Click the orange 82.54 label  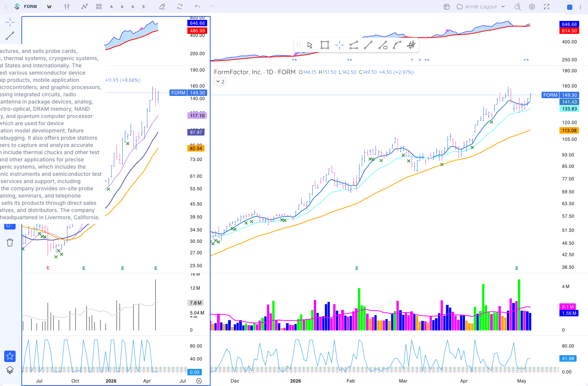pos(196,148)
